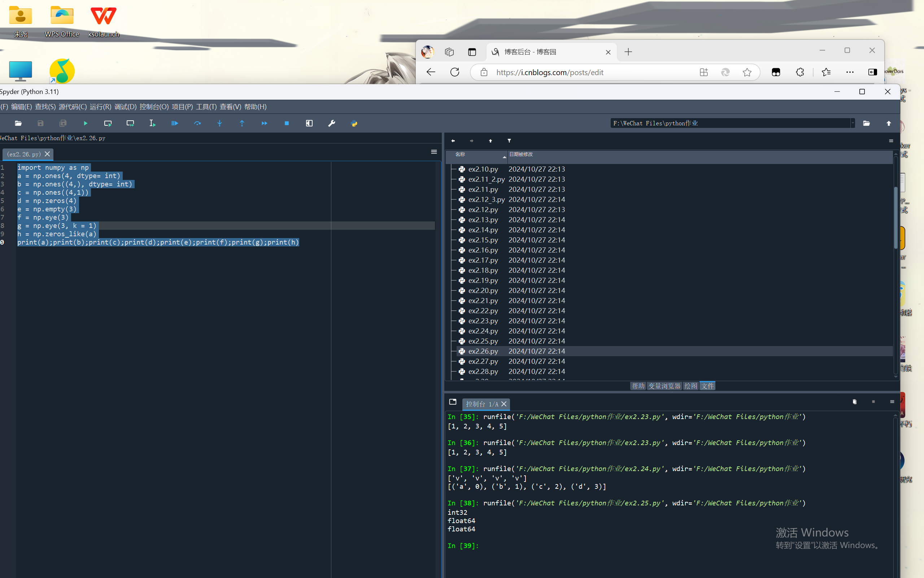Image resolution: width=924 pixels, height=578 pixels.
Task: Open console pane hamburger options menu
Action: pyautogui.click(x=892, y=401)
